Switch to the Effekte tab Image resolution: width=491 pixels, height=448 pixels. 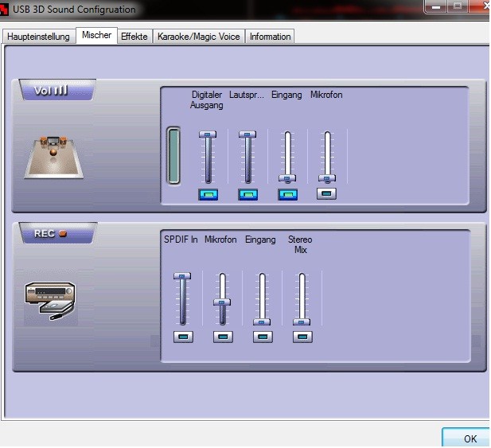134,37
